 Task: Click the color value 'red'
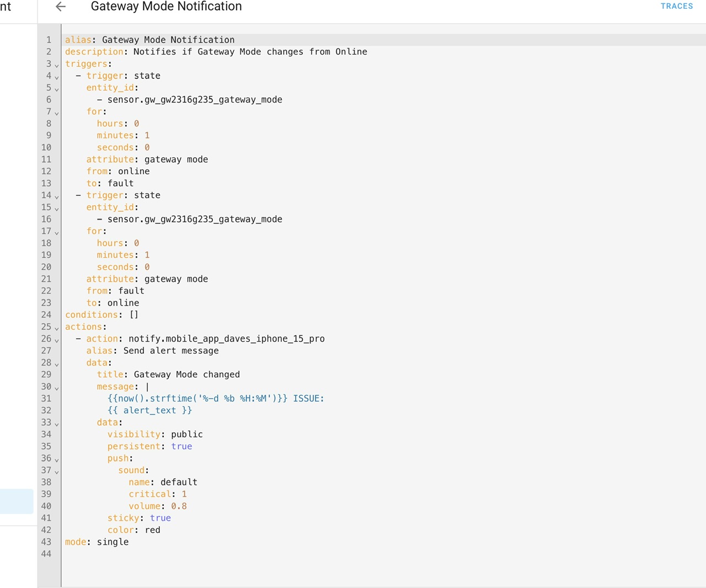tap(152, 530)
